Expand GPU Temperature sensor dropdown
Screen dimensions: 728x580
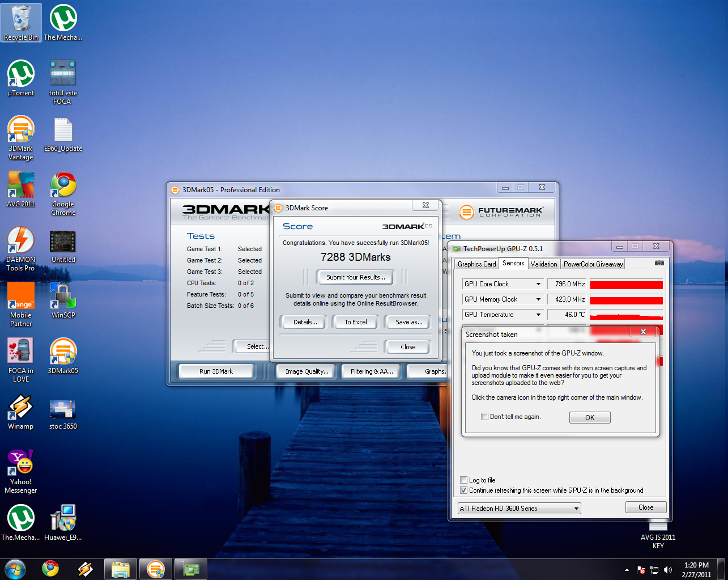pyautogui.click(x=538, y=315)
